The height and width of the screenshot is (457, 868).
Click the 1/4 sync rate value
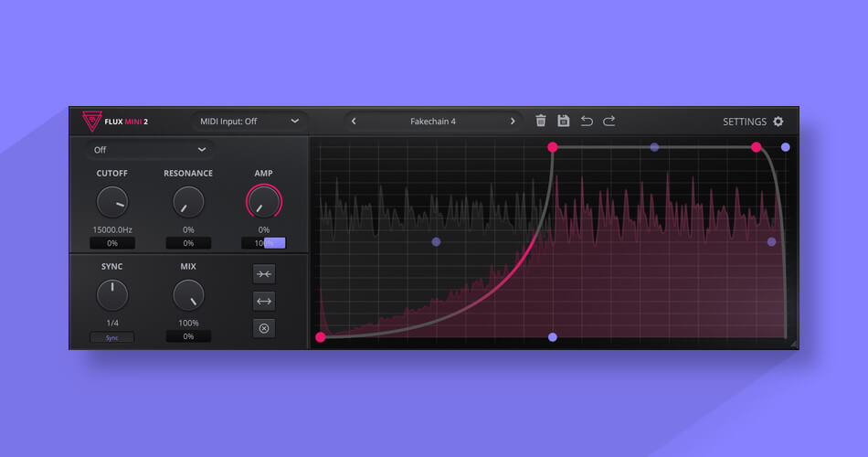112,323
